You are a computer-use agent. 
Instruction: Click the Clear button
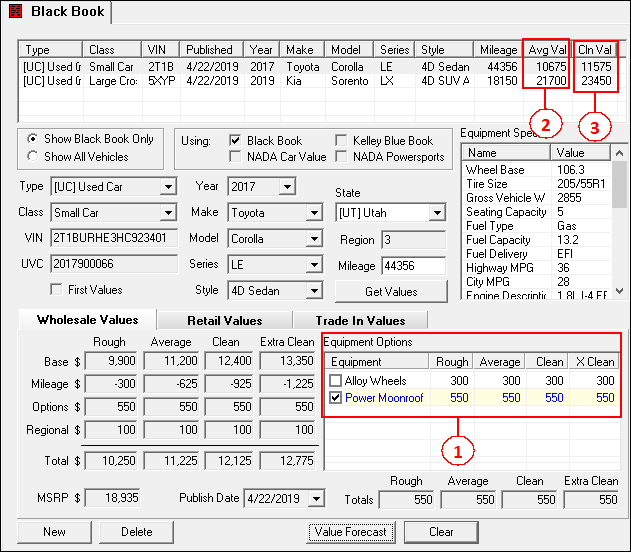tap(441, 532)
